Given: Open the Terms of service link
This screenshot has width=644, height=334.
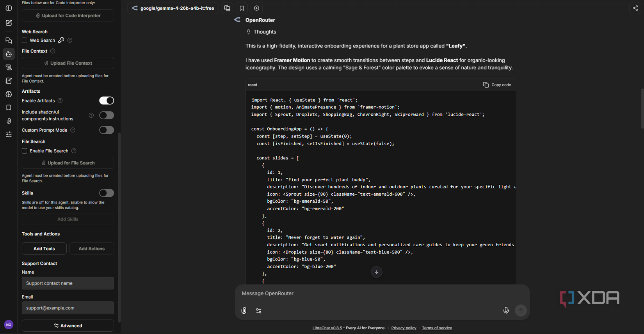Looking at the screenshot, I should tap(437, 328).
